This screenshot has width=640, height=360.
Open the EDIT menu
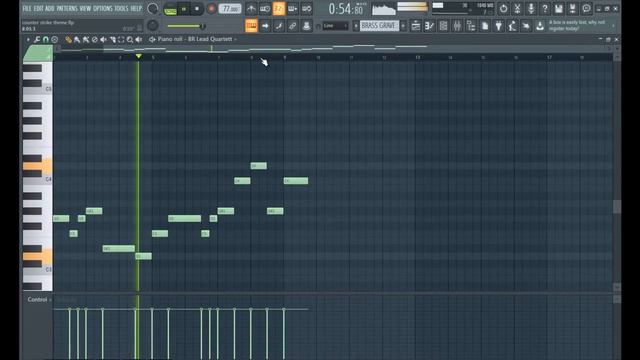pos(39,8)
